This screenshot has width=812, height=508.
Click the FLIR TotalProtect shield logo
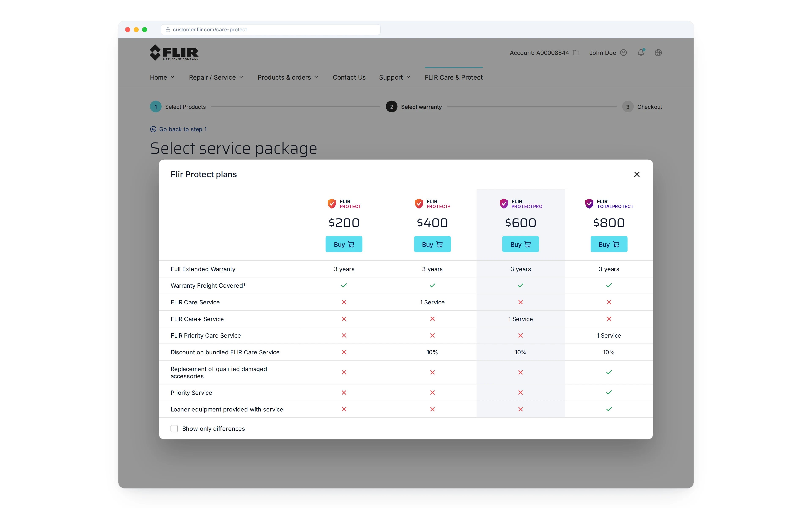tap(589, 204)
